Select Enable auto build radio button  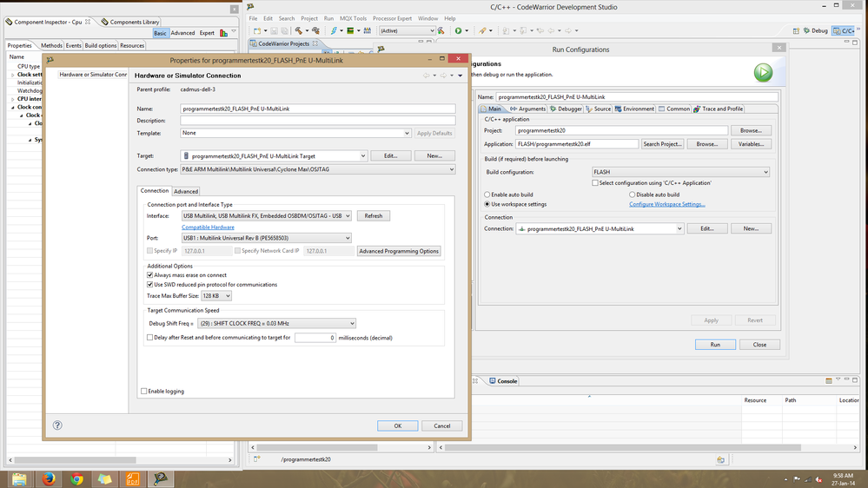[487, 195]
